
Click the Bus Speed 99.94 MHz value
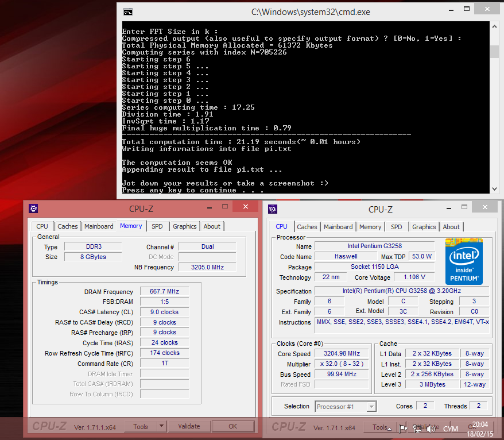click(342, 374)
